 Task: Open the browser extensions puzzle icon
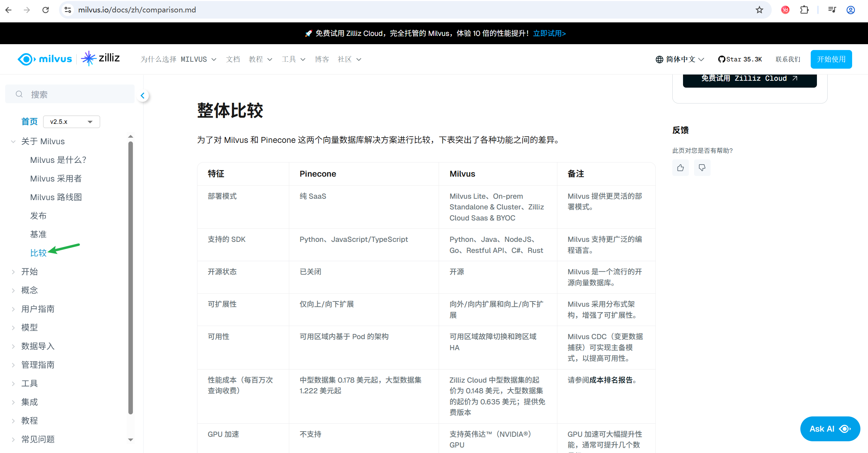point(804,10)
